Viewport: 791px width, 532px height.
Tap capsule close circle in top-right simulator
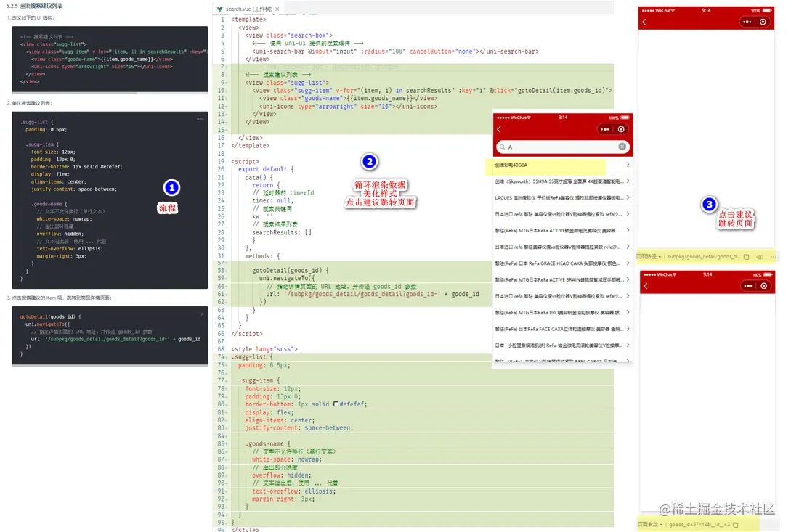pyautogui.click(x=763, y=22)
